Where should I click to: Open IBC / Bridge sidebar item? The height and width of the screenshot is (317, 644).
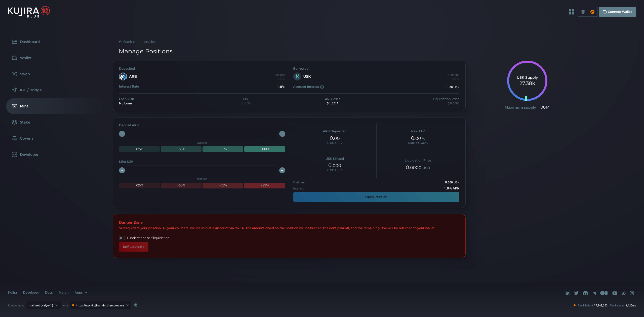tap(31, 90)
